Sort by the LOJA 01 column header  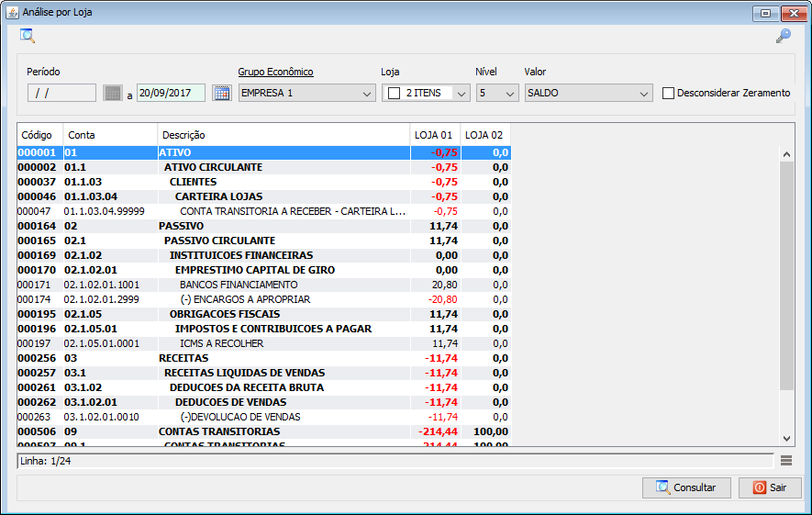(x=435, y=135)
